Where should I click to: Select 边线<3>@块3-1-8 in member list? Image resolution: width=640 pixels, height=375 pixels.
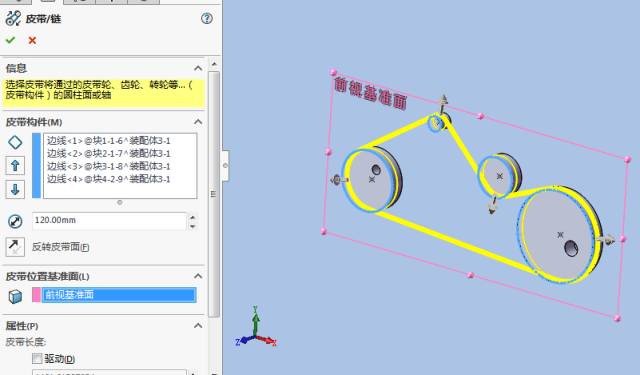pyautogui.click(x=109, y=166)
